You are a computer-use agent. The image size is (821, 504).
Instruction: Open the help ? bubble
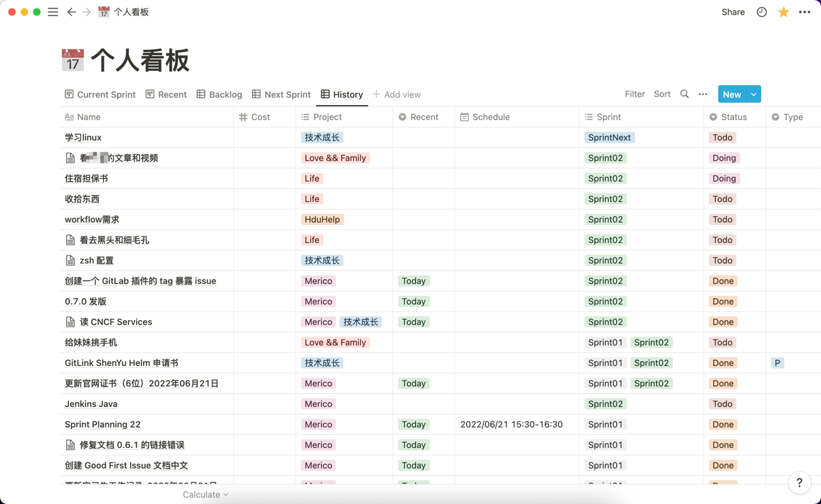(x=799, y=483)
